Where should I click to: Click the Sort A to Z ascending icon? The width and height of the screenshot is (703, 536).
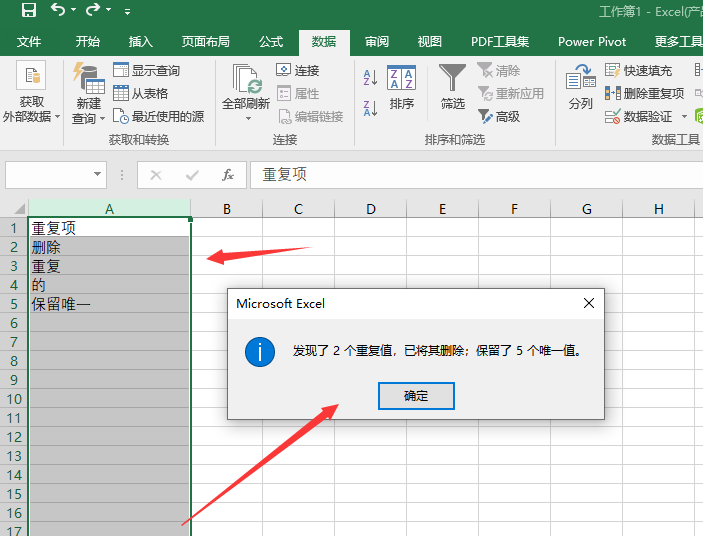pyautogui.click(x=370, y=77)
